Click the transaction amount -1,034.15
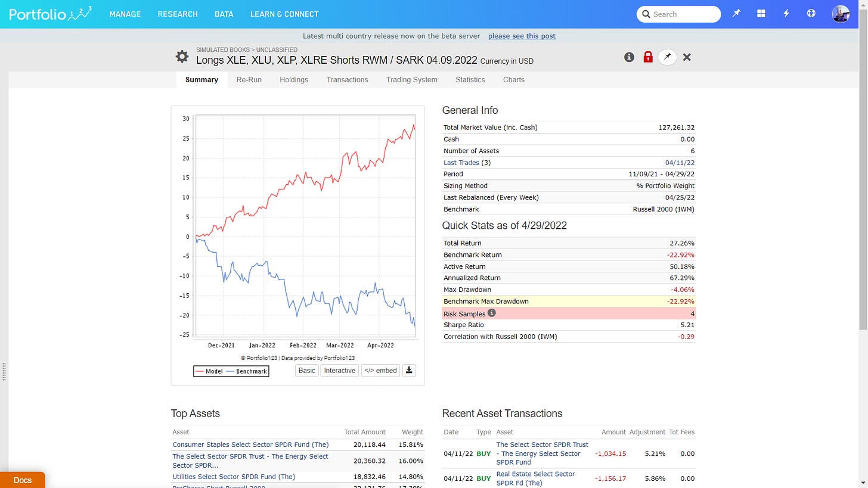Viewport: 868px width, 488px height. point(610,453)
